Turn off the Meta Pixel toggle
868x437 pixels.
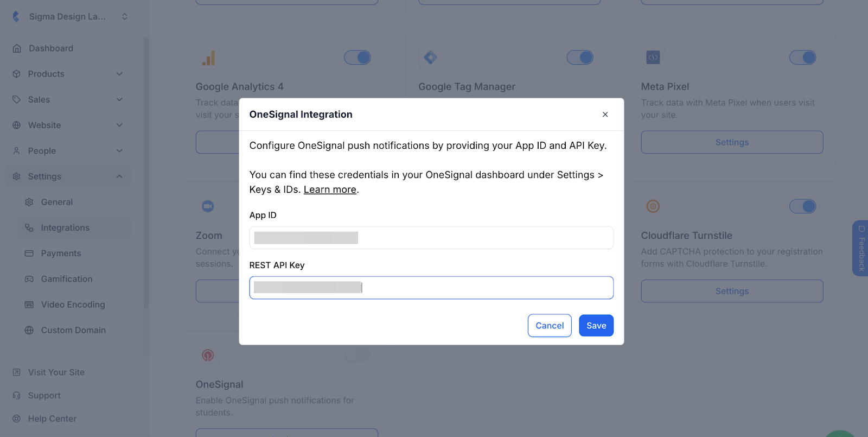point(802,58)
